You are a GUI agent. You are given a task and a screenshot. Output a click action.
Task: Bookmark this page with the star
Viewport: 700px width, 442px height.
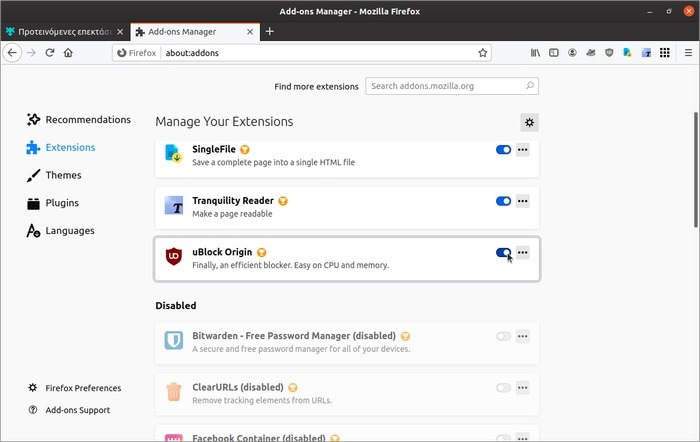click(483, 53)
